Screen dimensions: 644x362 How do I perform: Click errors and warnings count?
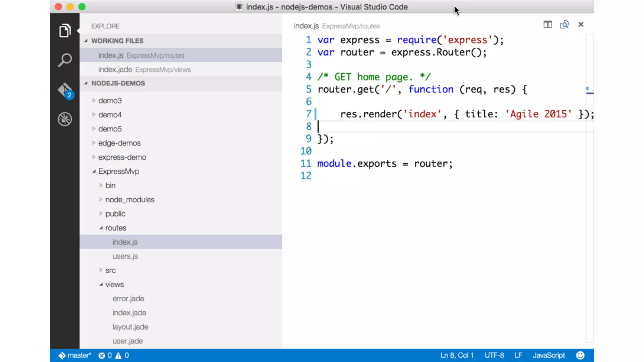pos(114,355)
